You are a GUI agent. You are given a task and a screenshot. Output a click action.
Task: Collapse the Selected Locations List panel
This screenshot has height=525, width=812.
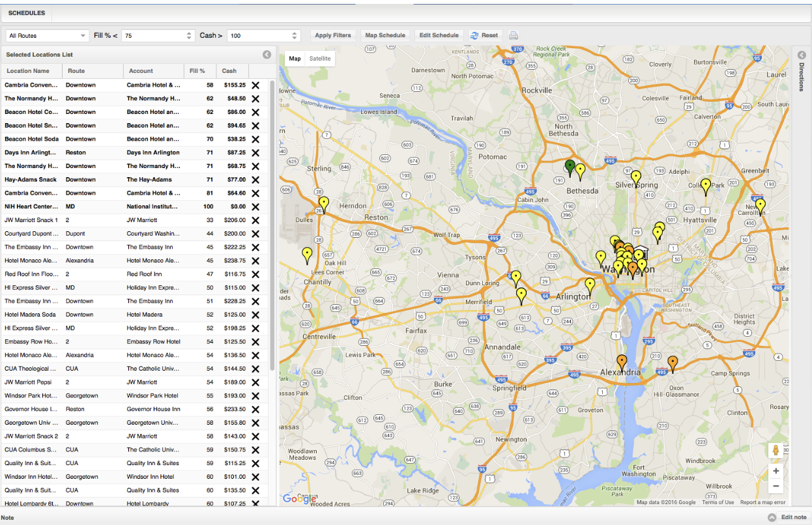(x=267, y=55)
